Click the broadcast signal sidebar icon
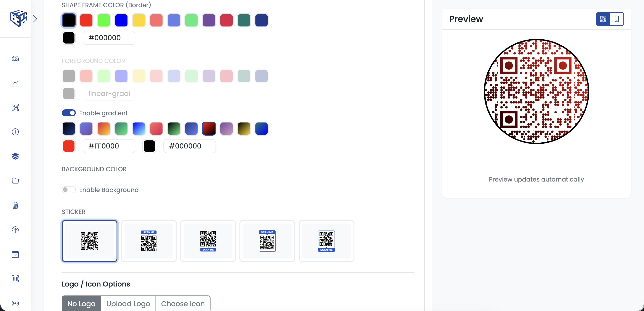Viewport: 644px width, 311px height. [x=15, y=303]
